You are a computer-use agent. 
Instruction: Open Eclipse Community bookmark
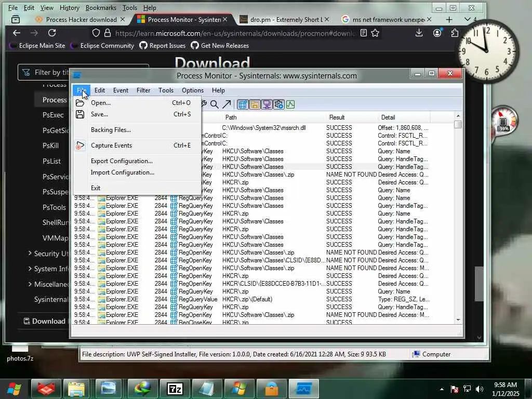pos(102,46)
